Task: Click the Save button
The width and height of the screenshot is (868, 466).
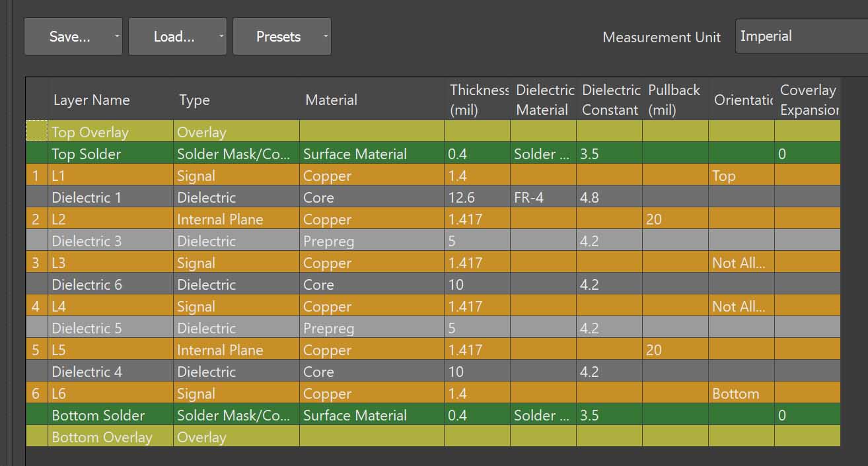Action: pos(69,37)
